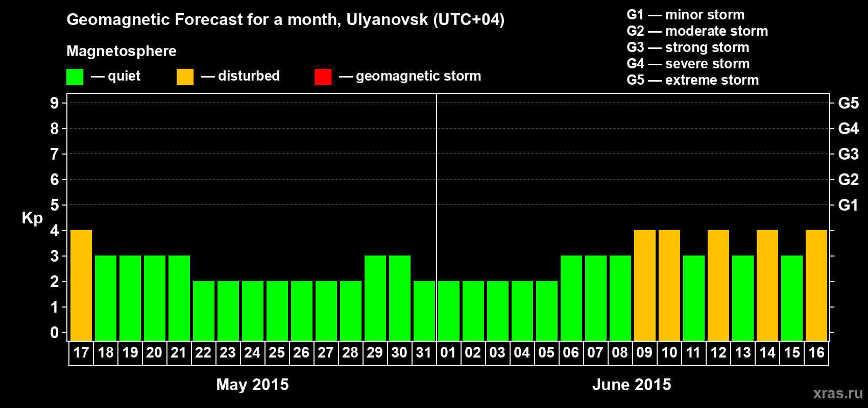Click the 'G3 — strong storm' legend text
Viewport: 868px width, 408px height.
(688, 47)
